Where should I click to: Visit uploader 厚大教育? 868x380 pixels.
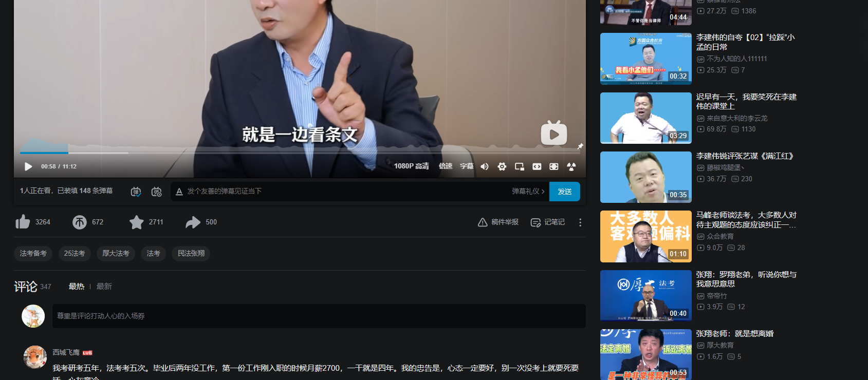click(x=720, y=345)
